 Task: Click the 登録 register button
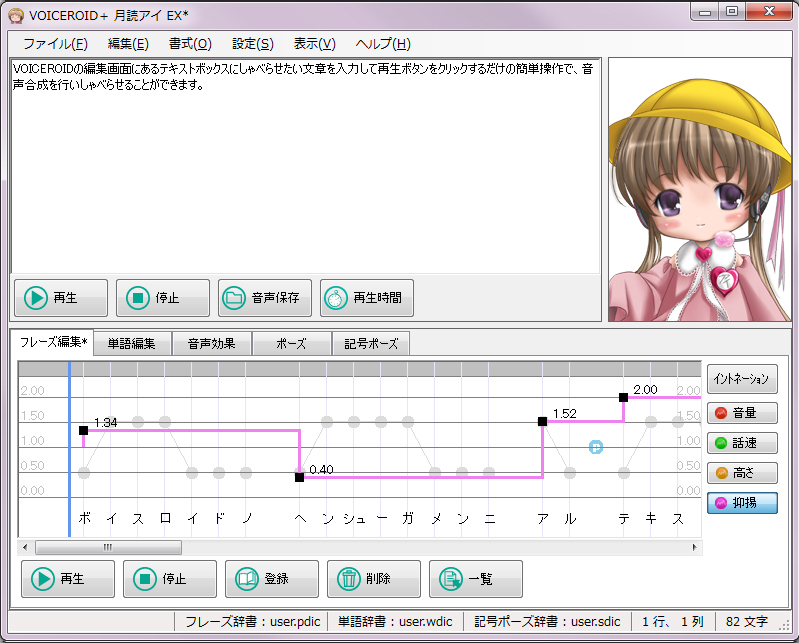point(272,579)
